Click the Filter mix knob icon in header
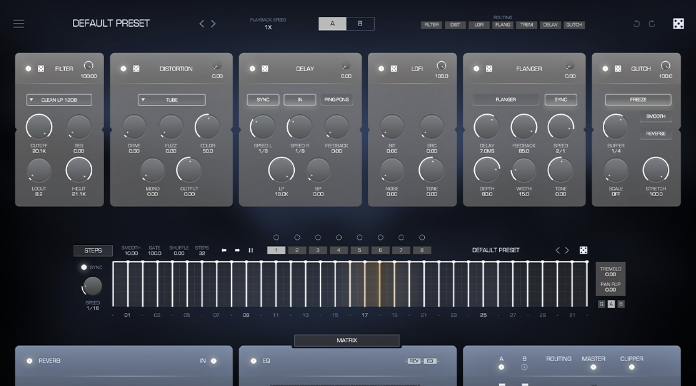696x386 pixels. pos(88,66)
